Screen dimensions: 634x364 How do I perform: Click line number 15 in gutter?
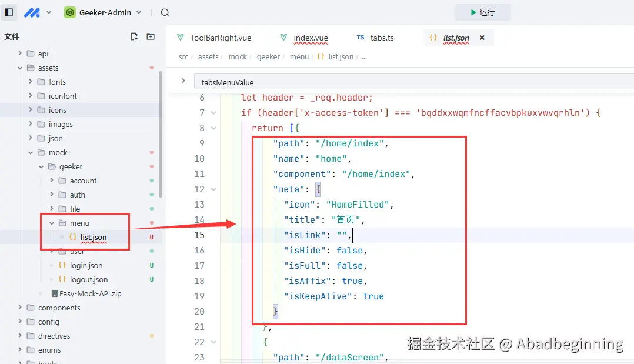[199, 235]
